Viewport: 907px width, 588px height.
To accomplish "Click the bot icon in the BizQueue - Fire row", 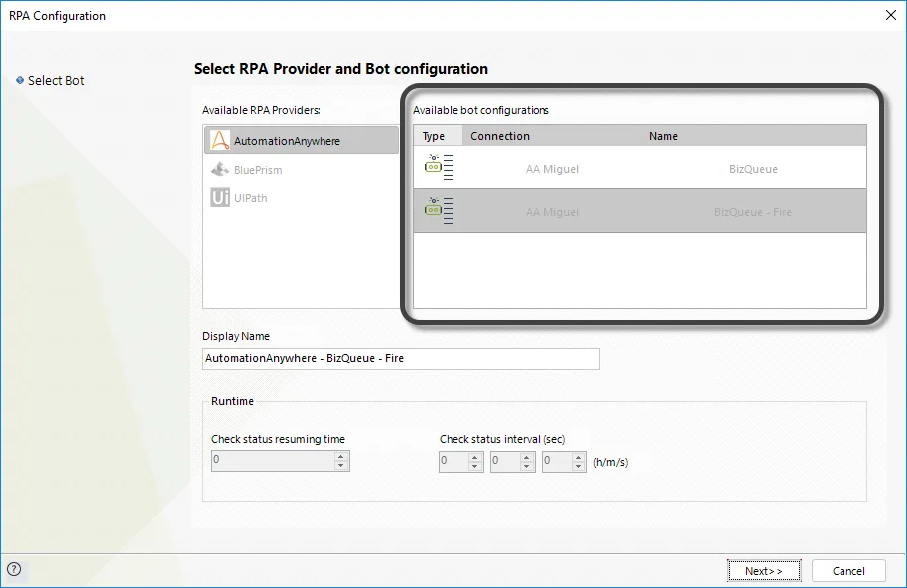I will click(439, 210).
